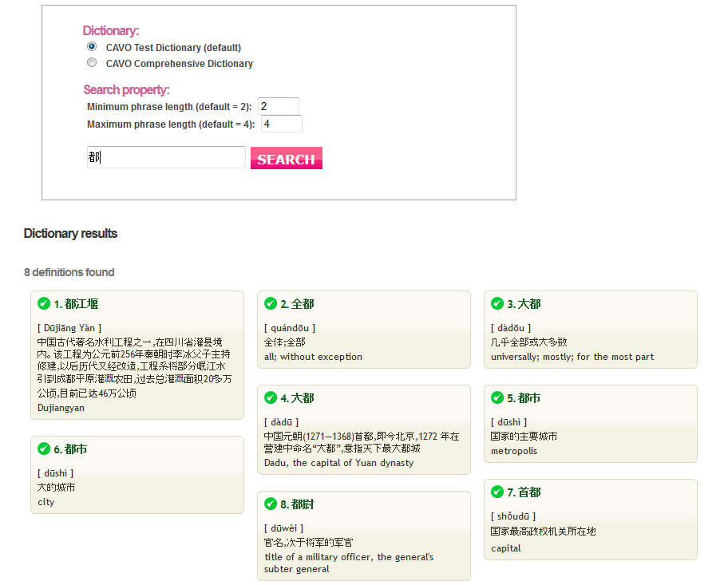Viewport: 728px width, 585px height.
Task: Click green checkmark beside 首都 entry
Action: 497,492
